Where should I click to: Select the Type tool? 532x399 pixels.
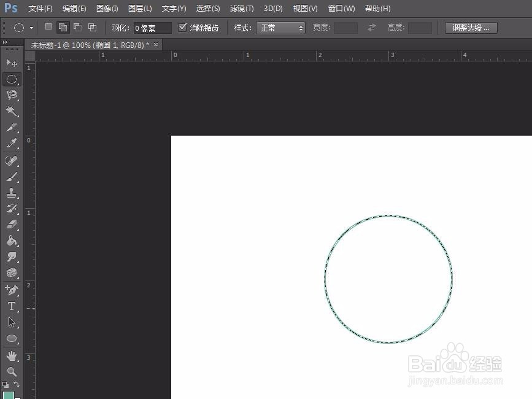coord(12,306)
